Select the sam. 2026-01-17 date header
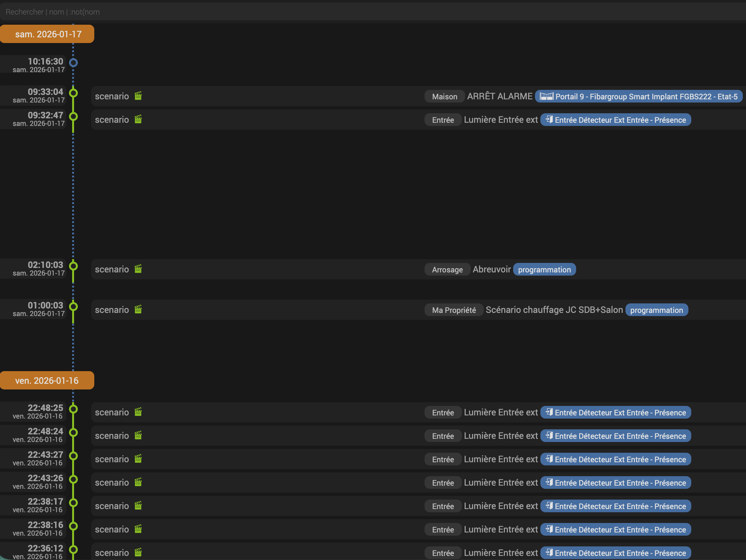 (47, 34)
